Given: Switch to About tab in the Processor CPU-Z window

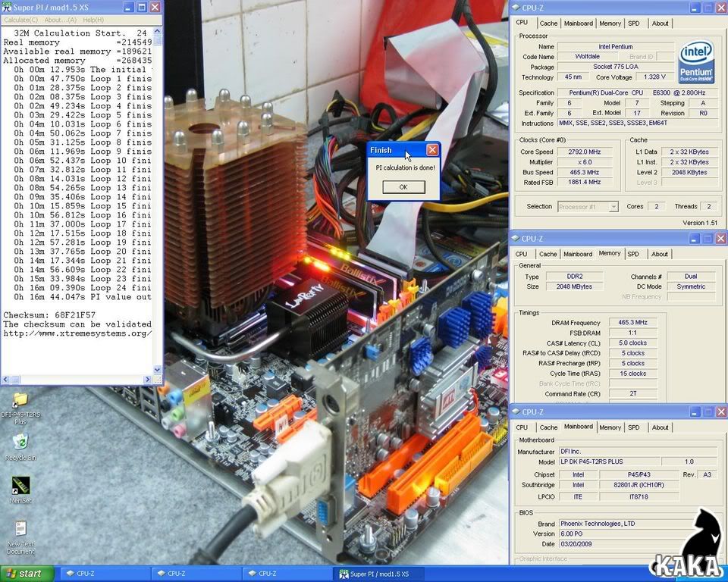Looking at the screenshot, I should tap(660, 23).
